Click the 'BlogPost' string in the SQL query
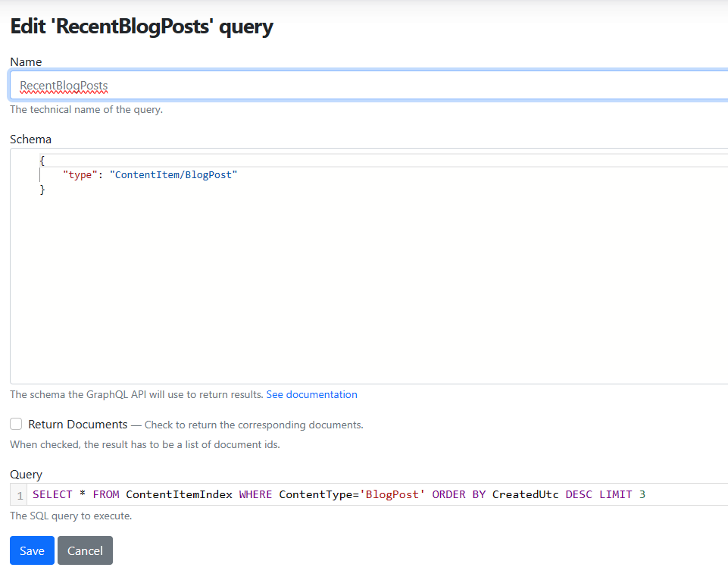The height and width of the screenshot is (580, 728). click(x=394, y=494)
